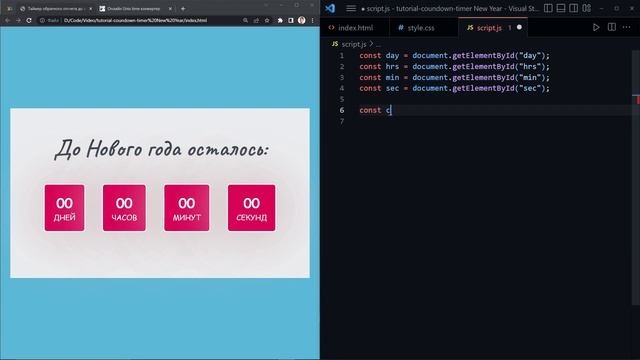640x360 pixels.
Task: Go back in the browser
Action: point(8,20)
